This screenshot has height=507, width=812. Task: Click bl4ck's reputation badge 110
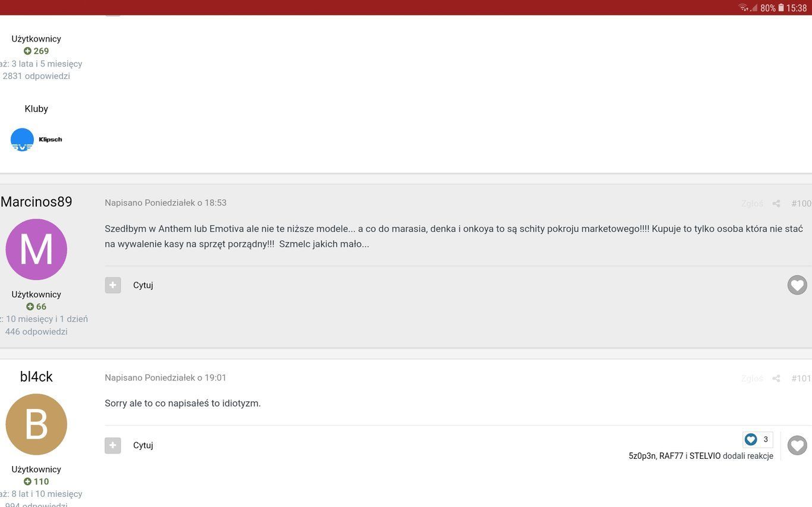[36, 481]
